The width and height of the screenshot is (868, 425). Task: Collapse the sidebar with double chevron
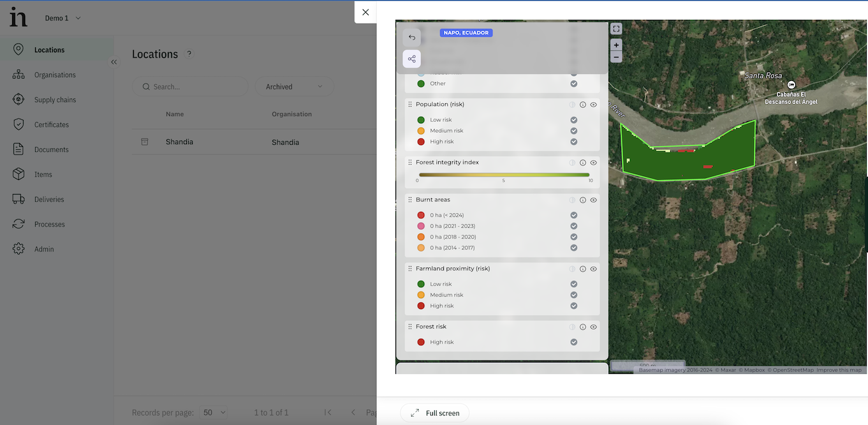(114, 62)
